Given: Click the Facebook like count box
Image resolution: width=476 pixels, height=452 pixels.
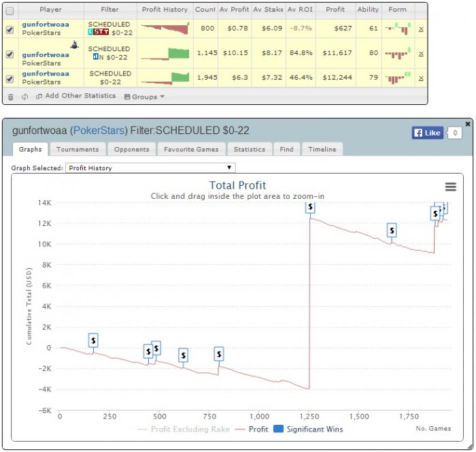Looking at the screenshot, I should 455,133.
